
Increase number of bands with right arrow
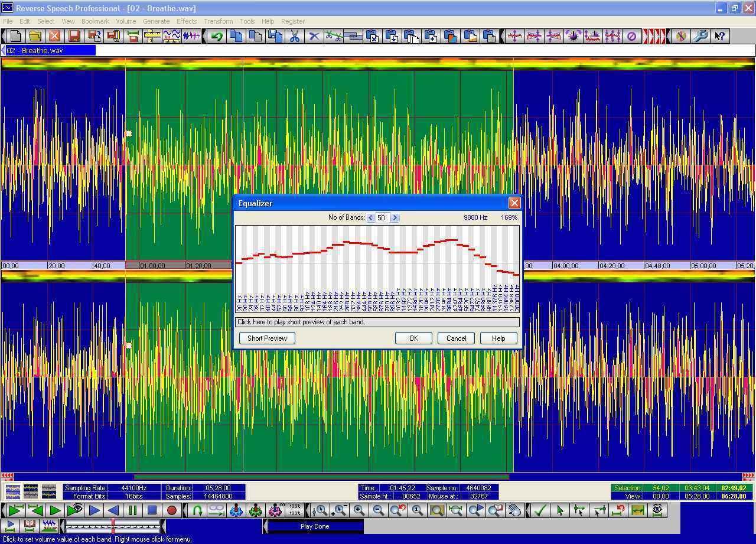[x=395, y=217]
